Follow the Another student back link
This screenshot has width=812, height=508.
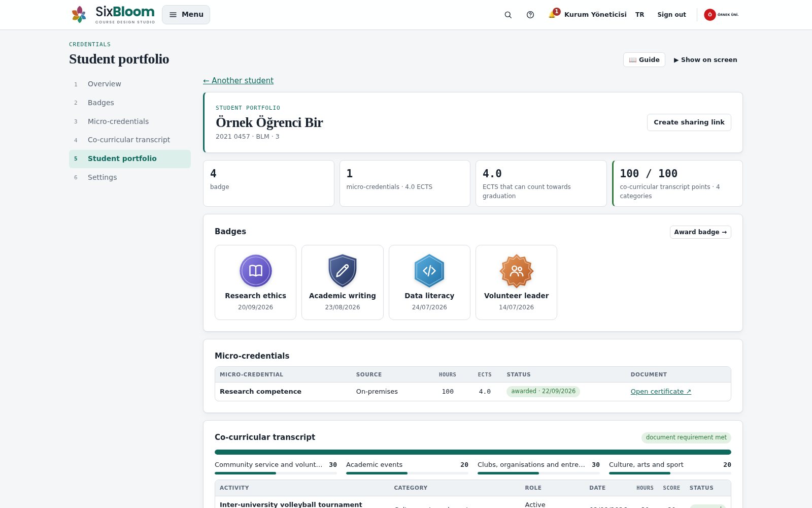coord(238,80)
